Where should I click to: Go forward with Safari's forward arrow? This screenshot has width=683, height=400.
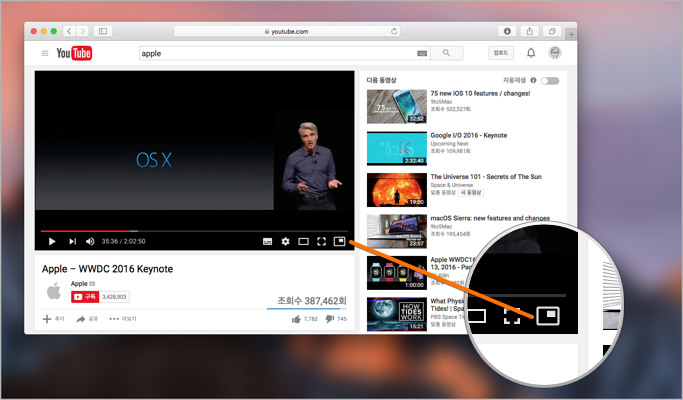[82, 31]
